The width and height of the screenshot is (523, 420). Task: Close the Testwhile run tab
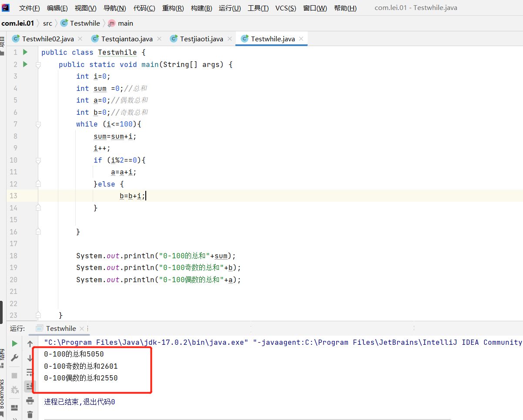click(x=82, y=329)
